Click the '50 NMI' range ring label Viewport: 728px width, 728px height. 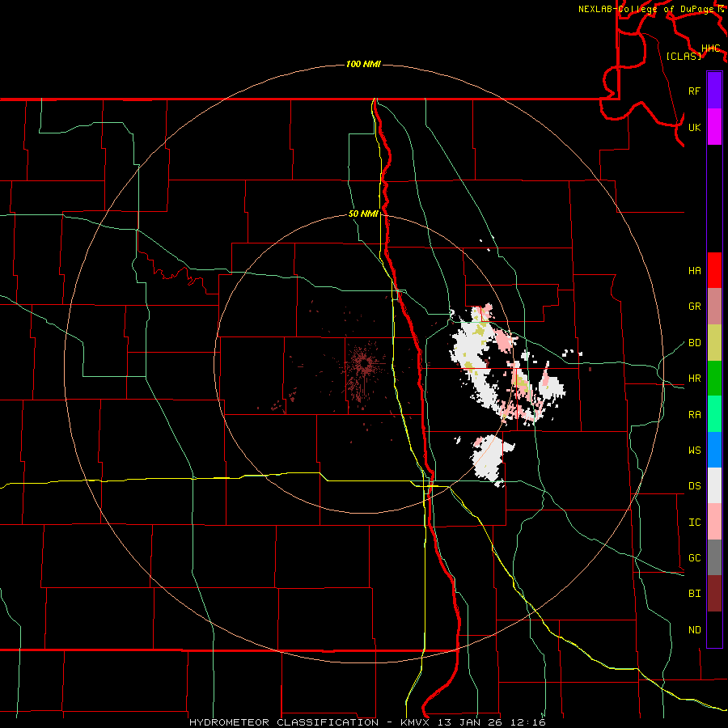[363, 214]
